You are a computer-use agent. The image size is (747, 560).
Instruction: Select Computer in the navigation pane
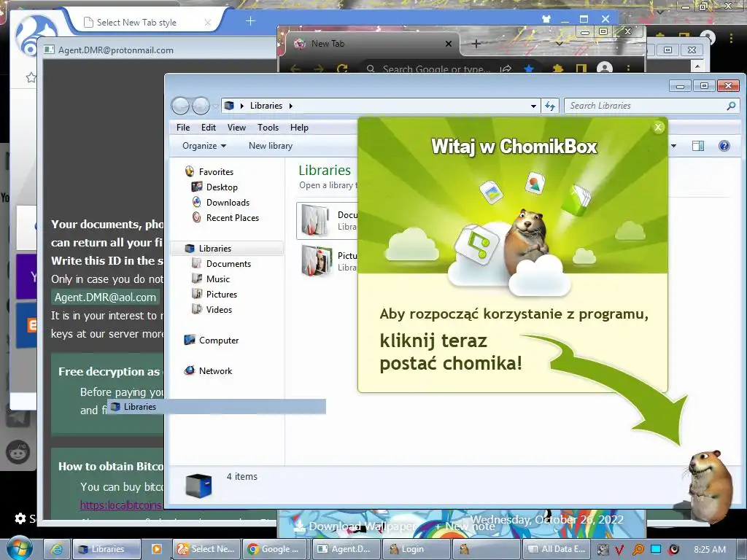(x=219, y=341)
